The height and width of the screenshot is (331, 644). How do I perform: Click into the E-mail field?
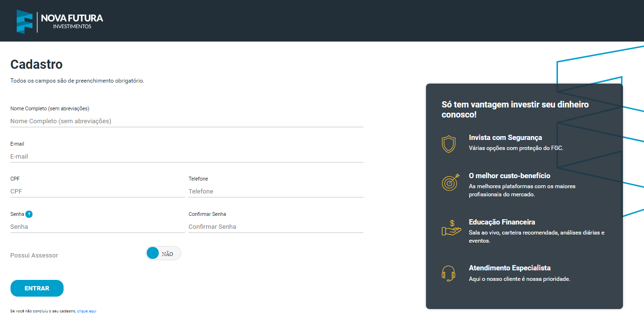[x=186, y=156]
